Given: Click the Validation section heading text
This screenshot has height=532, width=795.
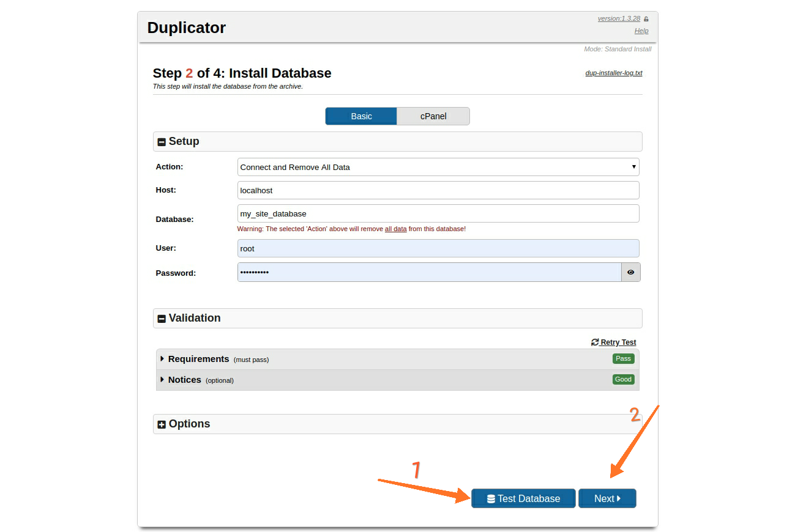Looking at the screenshot, I should click(x=195, y=318).
